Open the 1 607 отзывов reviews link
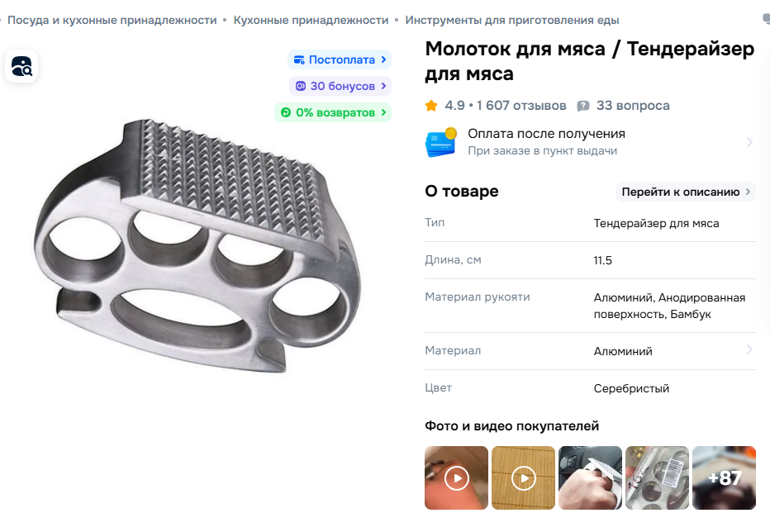 click(x=521, y=106)
